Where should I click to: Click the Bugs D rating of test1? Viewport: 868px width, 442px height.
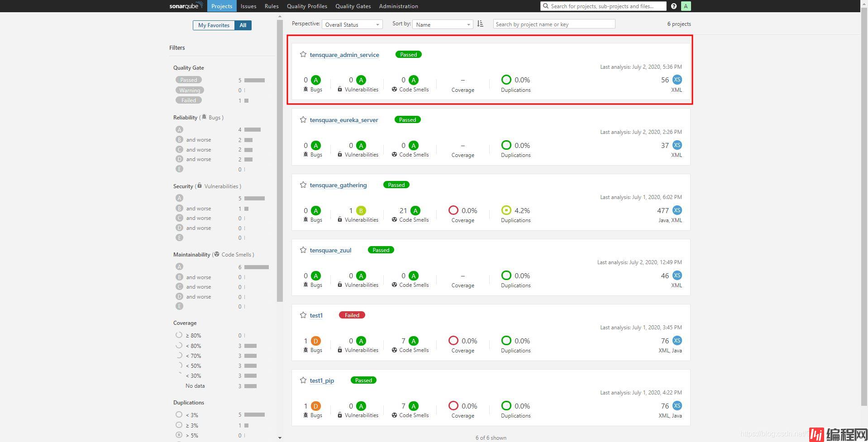click(316, 341)
